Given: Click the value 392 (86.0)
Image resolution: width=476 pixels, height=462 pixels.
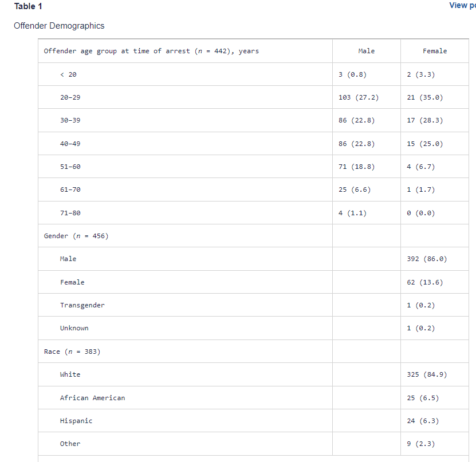Looking at the screenshot, I should pos(427,259).
